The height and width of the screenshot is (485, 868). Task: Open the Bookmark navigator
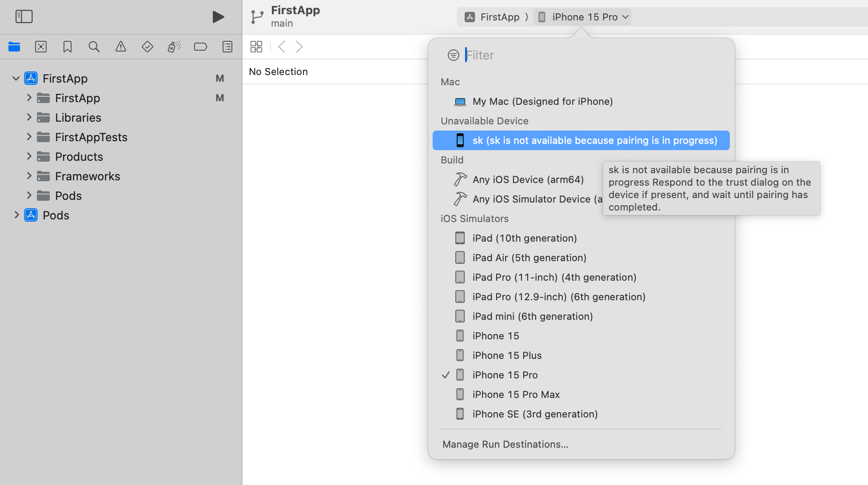(68, 47)
